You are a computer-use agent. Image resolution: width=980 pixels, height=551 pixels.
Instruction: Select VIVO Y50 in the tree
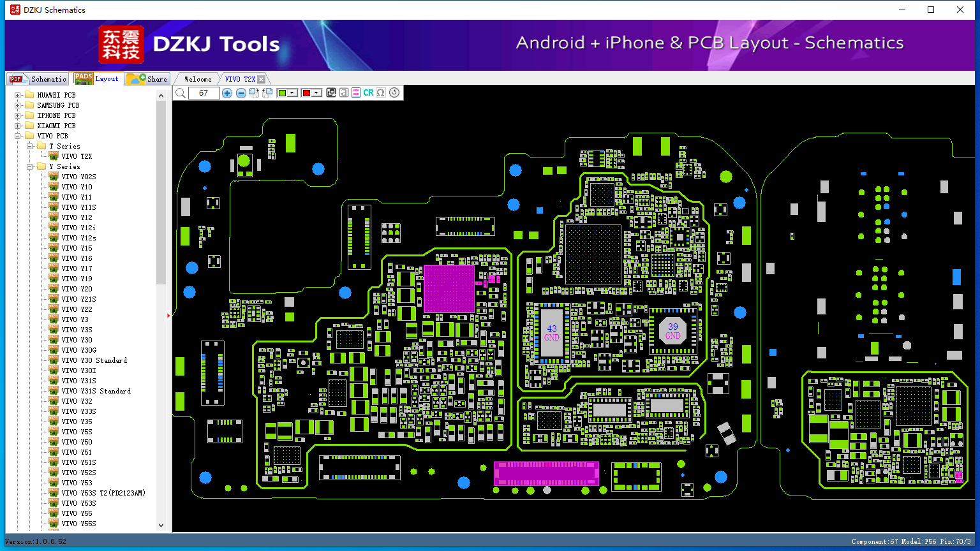pyautogui.click(x=77, y=442)
